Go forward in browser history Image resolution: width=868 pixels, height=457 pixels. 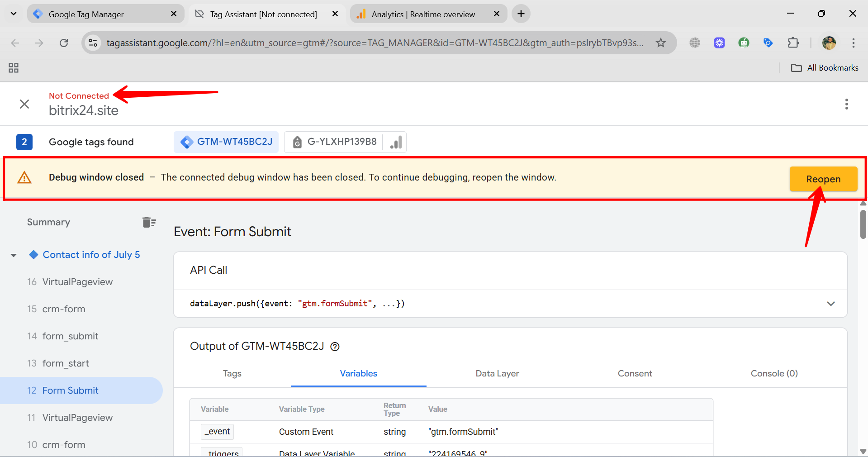(x=39, y=43)
